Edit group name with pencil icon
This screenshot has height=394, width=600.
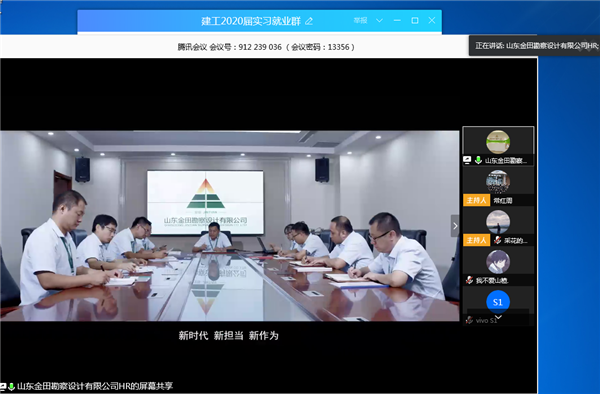pos(309,21)
